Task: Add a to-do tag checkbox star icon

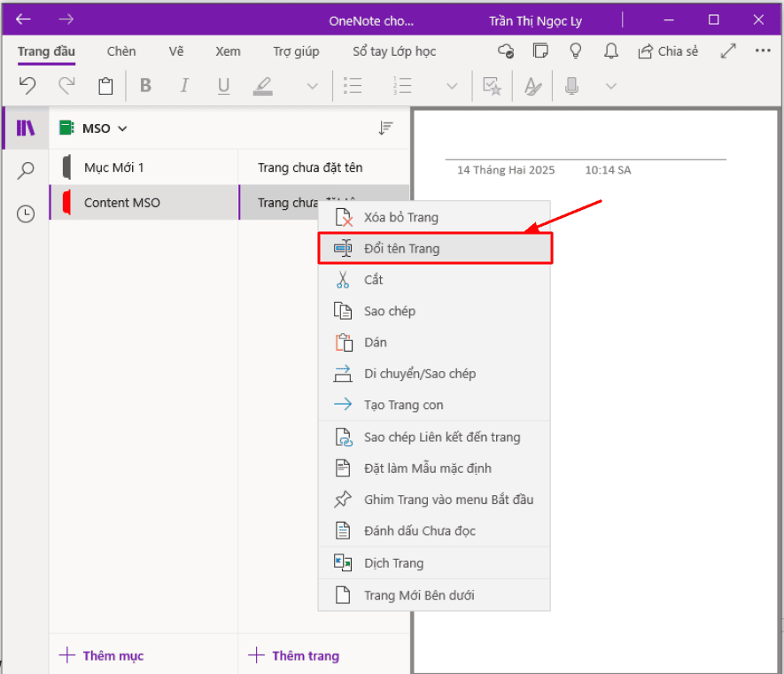Action: click(492, 86)
